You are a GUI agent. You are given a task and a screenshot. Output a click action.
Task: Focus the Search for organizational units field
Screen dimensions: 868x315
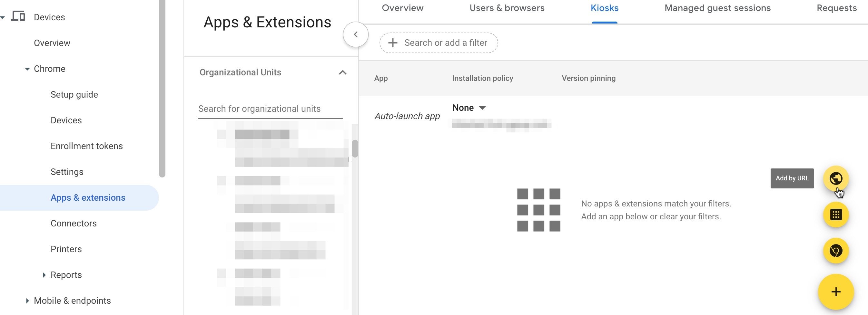(270, 109)
